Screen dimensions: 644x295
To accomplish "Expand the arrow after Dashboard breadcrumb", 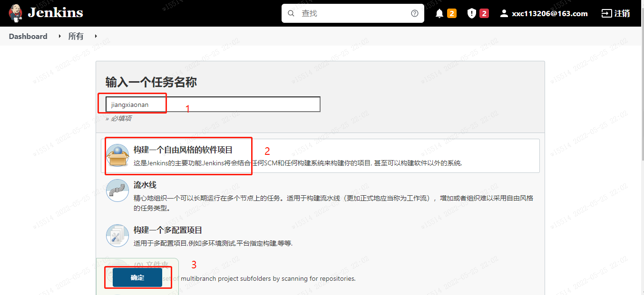I will click(59, 36).
